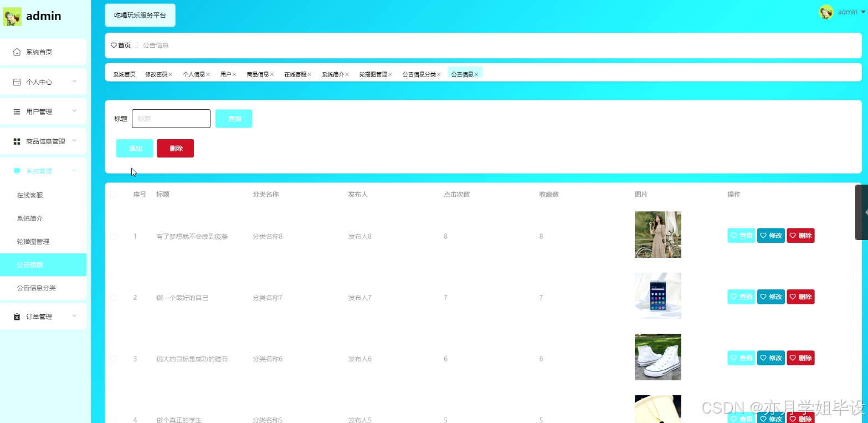Click the 分类名称8 cell

coord(268,237)
